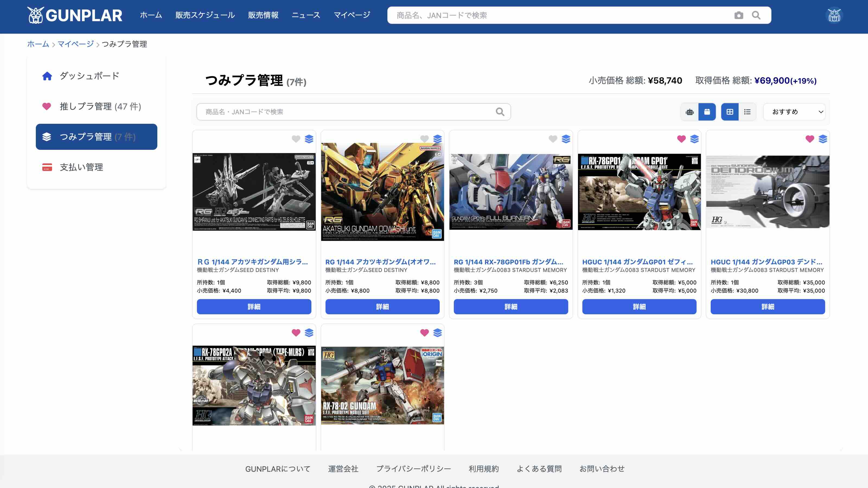Toggle favorite heart on アカツキガンダム(オオワシ) card
Image resolution: width=868 pixels, height=488 pixels.
click(425, 139)
